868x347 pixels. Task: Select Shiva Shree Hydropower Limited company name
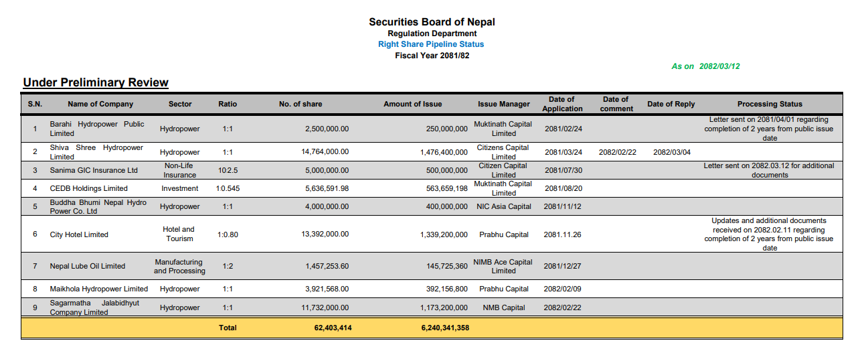[x=96, y=152]
